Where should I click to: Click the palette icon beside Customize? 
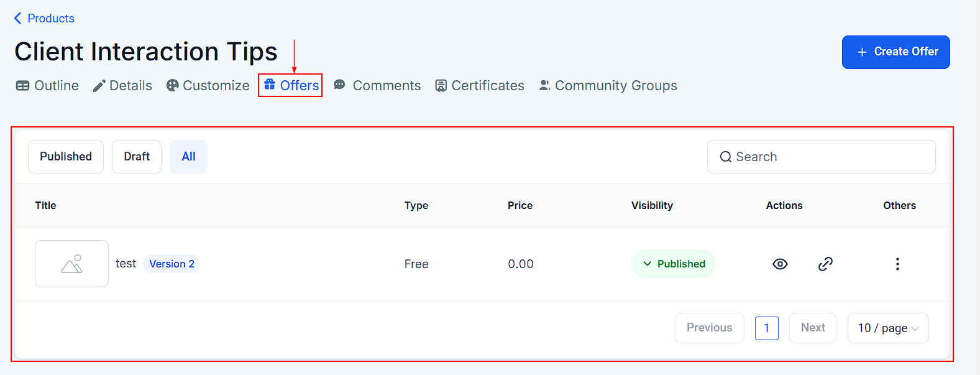172,86
